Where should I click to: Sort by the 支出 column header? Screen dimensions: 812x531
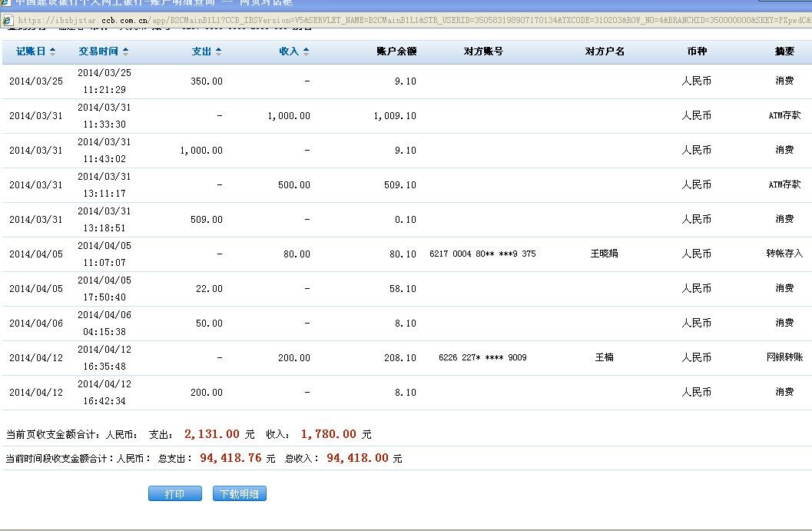coord(201,51)
